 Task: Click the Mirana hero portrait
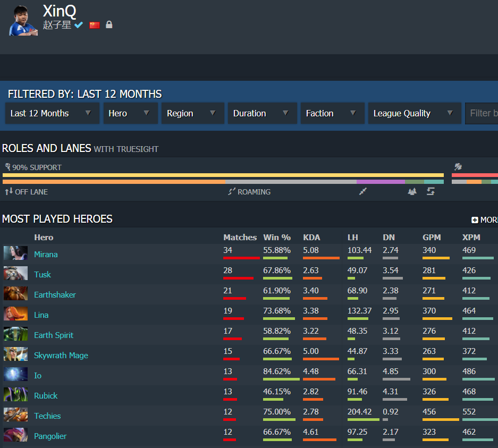click(x=15, y=253)
